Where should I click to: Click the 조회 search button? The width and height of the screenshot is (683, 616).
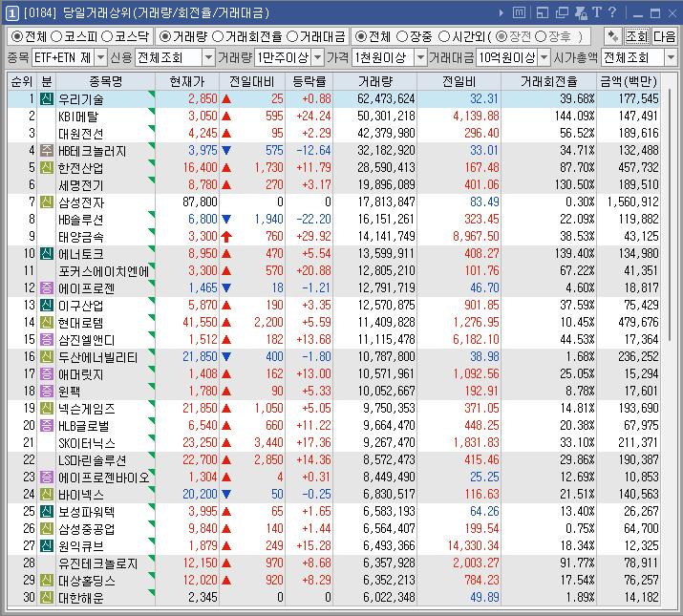(x=637, y=36)
